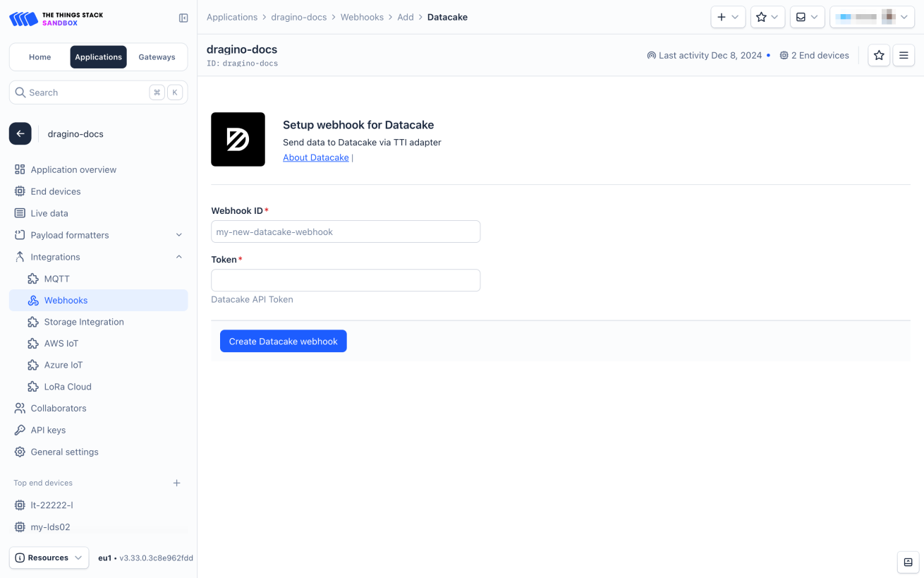
Task: Click the Payload formatters icon
Action: 20,235
